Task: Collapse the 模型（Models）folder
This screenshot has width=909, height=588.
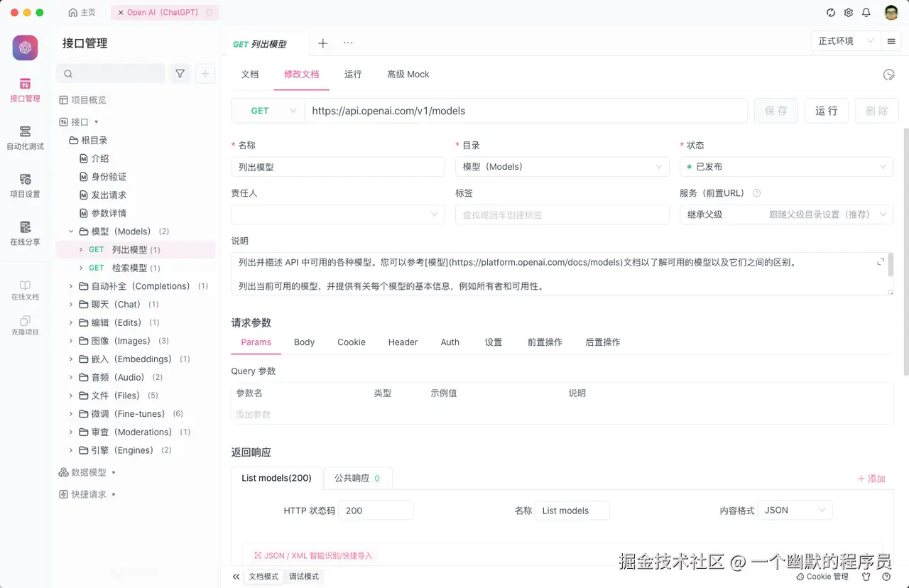Action: 72,232
